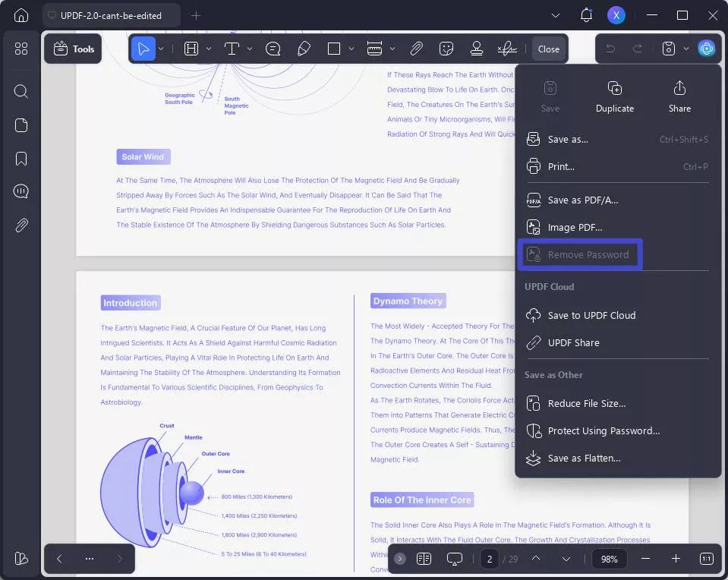Open the sticker tool
This screenshot has height=580, width=728.
point(446,49)
